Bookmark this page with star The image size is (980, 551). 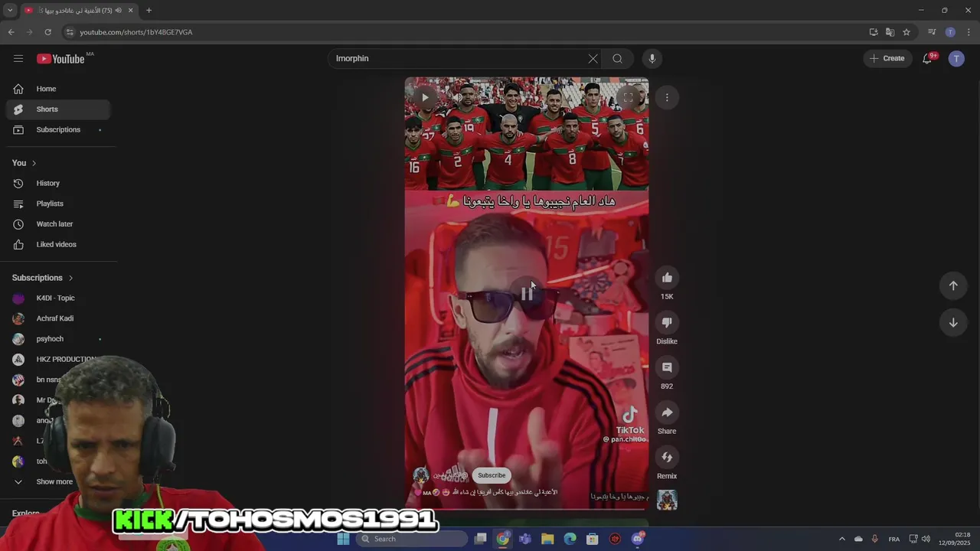pos(906,32)
